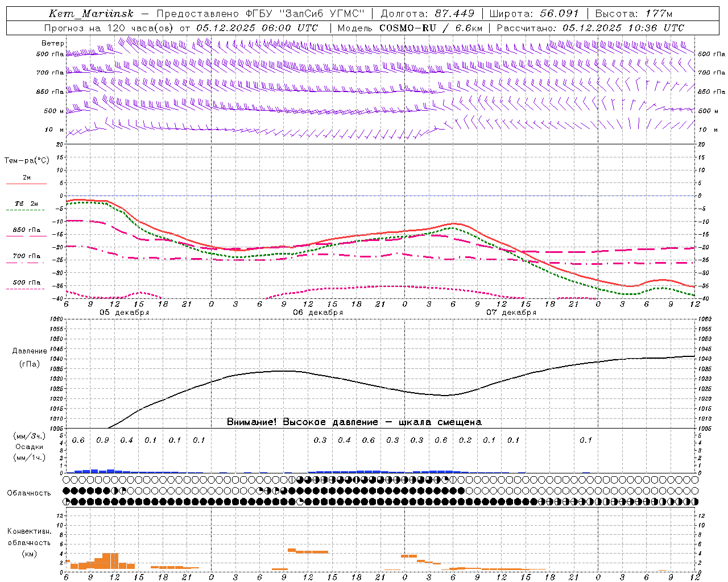Click the calculated time '10:36 UTC'
This screenshot has width=728, height=582.
[x=651, y=28]
